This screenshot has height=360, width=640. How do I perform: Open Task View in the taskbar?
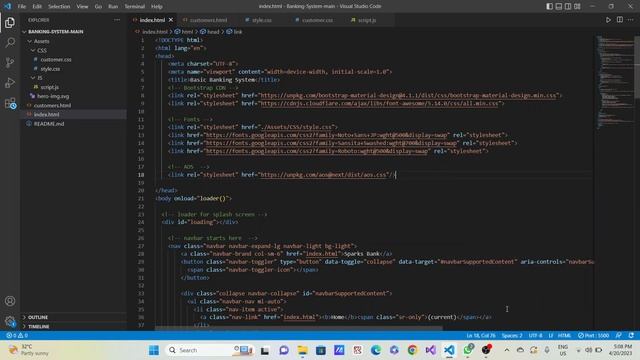pyautogui.click(x=265, y=350)
